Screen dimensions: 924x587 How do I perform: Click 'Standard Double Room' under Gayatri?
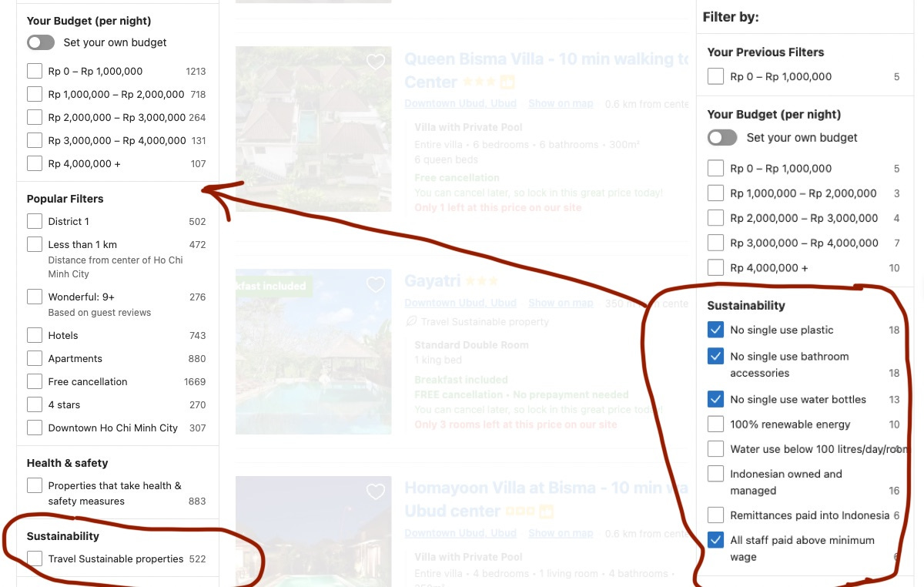[471, 344]
